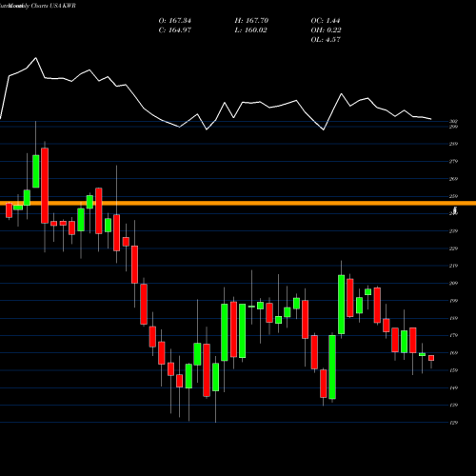Image resolution: width=476 pixels, height=476 pixels.
Task: Click the 299 price axis label
Action: coord(453,127)
